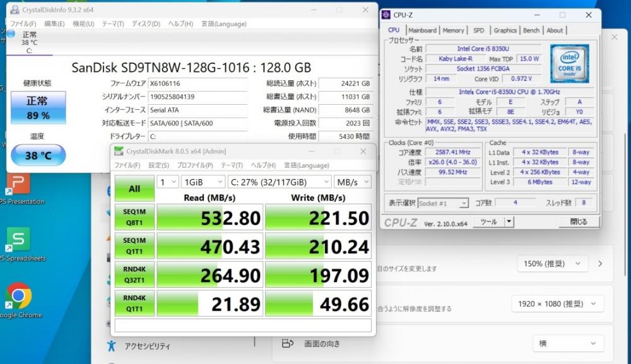Switch to the Graphics tab in CPU-Z
Image resolution: width=631 pixels, height=364 pixels.
click(x=505, y=30)
